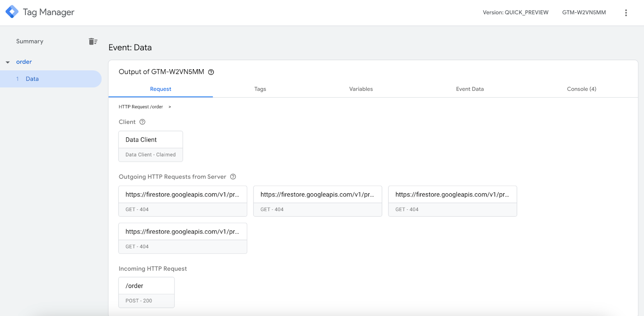Open the help icon beside Output of GTM-W2VN5MM

[211, 72]
